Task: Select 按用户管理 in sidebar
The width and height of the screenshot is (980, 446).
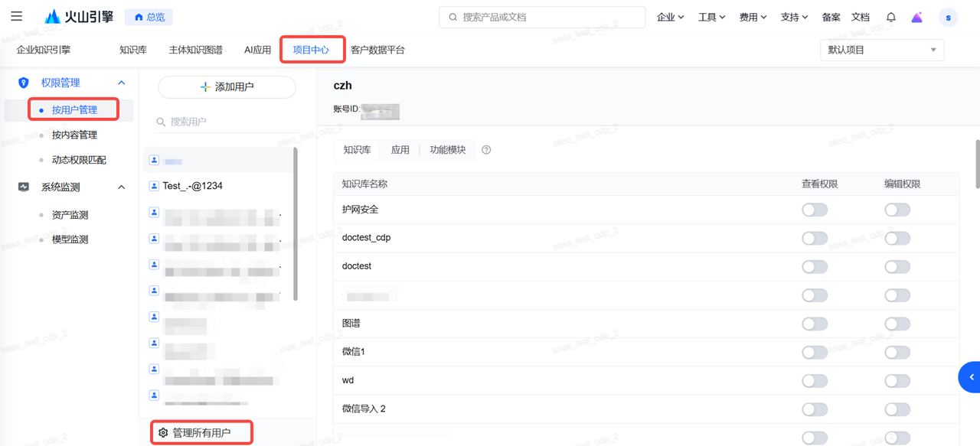Action: pos(74,110)
